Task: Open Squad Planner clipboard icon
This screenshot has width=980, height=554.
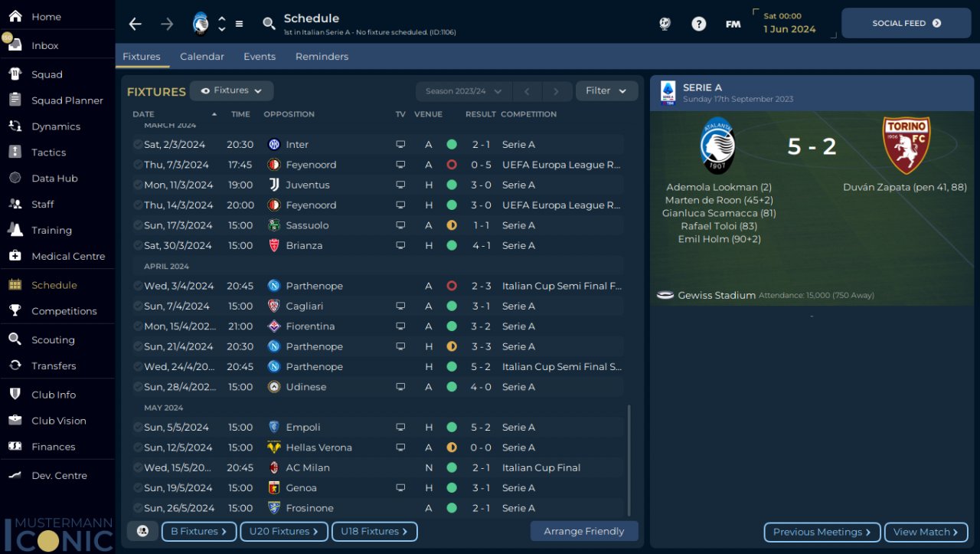Action: tap(15, 100)
